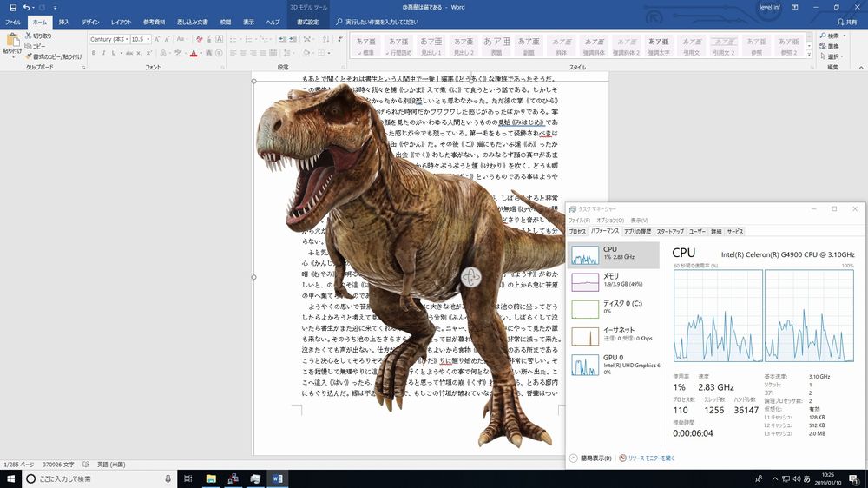Switch to the Startup (スタートアップ) tab in Task Manager
Viewport: 868px width, 488px height.
pos(669,232)
